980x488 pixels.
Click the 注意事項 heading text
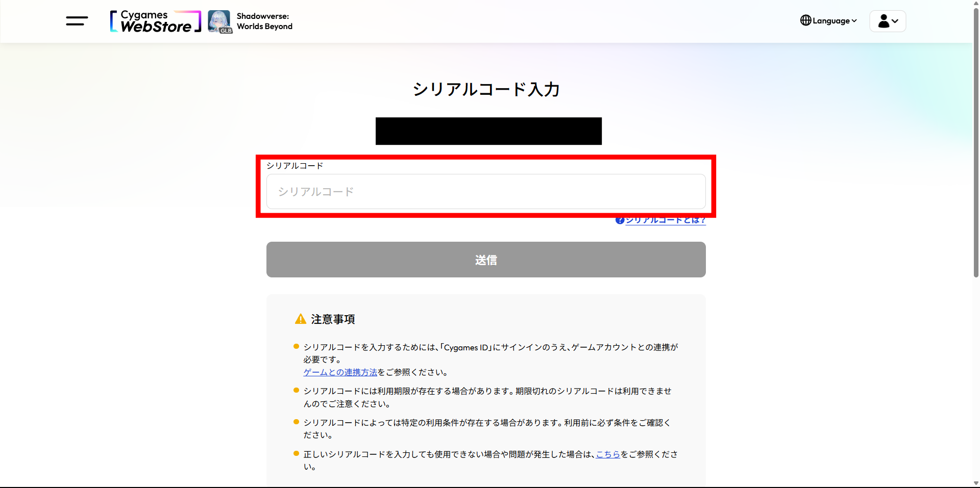(333, 319)
